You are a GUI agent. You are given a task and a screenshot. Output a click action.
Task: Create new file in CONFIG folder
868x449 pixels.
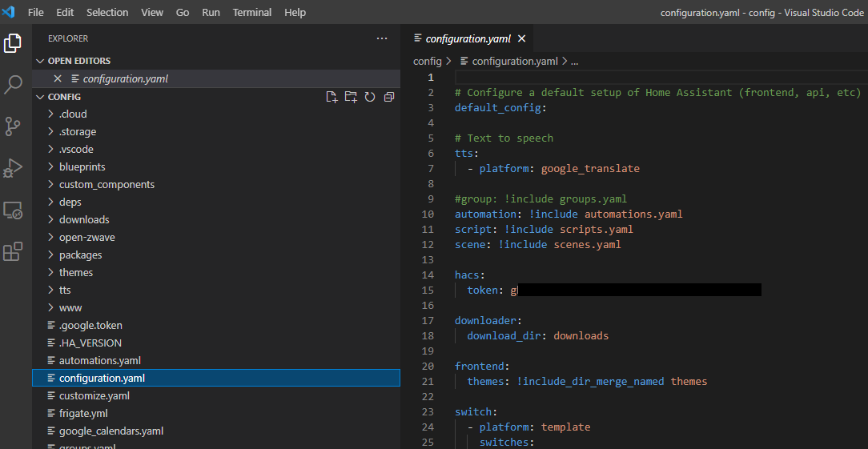point(332,97)
